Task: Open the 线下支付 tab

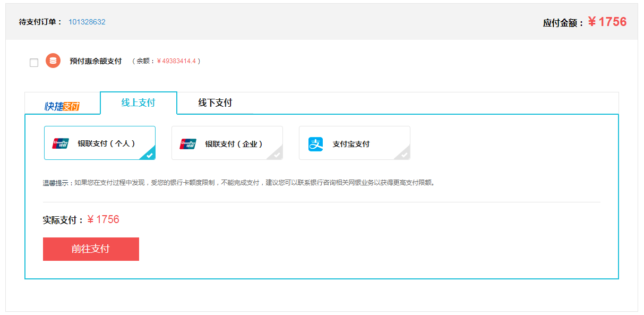Action: click(215, 103)
